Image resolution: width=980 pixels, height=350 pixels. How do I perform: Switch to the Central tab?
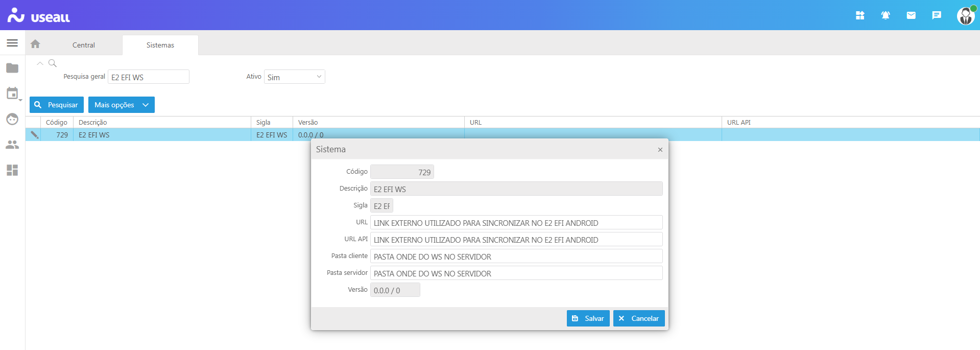click(84, 45)
